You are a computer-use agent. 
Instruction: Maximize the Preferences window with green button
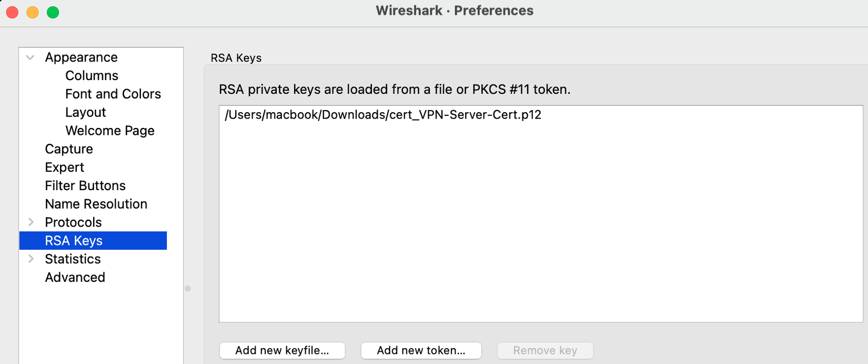point(53,12)
